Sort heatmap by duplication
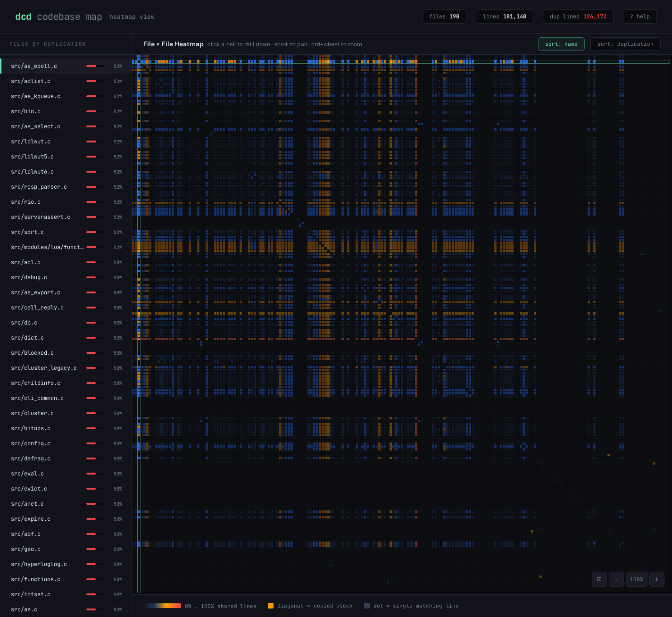Screen dimensions: 672x617 point(625,44)
